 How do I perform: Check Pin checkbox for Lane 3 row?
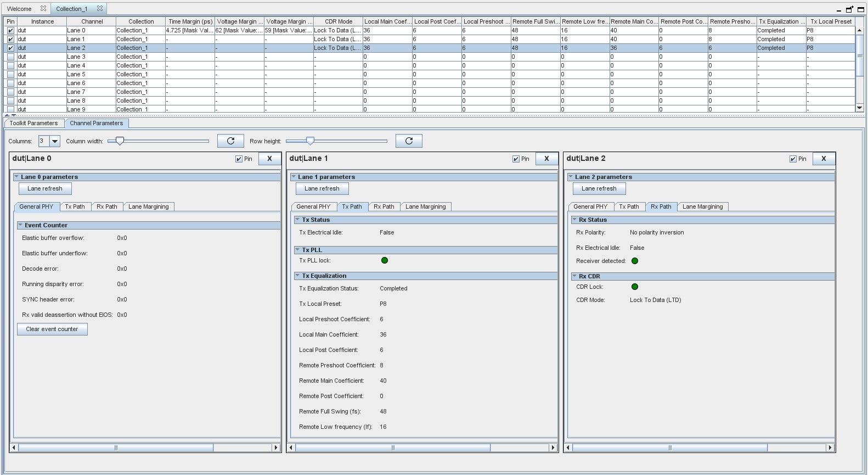(x=10, y=57)
